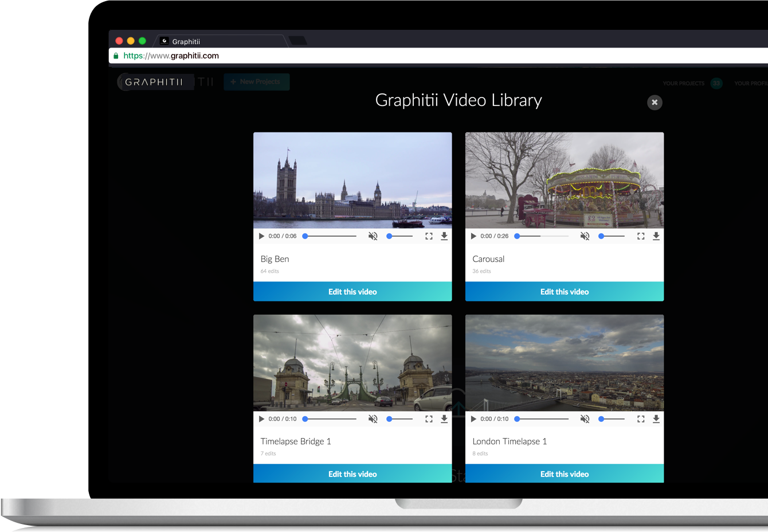768x532 pixels.
Task: Edit the London Timelapse 1 video
Action: point(565,474)
